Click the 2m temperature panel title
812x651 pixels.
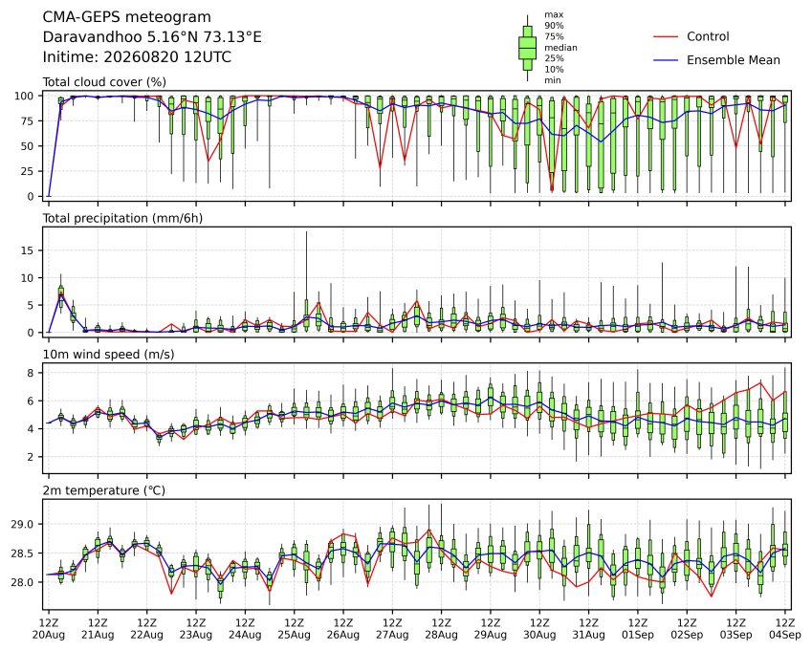[103, 490]
